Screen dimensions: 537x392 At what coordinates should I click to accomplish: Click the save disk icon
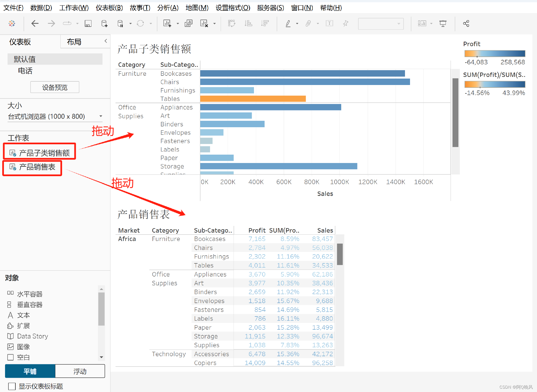(x=88, y=23)
